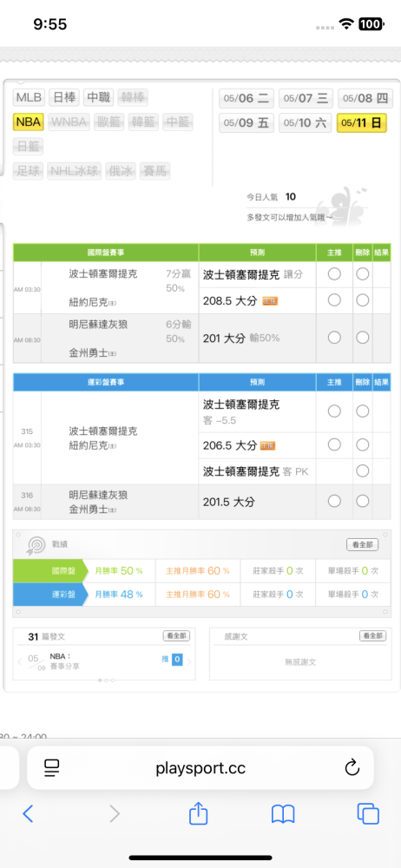Reload the playsport.cc page

(352, 767)
